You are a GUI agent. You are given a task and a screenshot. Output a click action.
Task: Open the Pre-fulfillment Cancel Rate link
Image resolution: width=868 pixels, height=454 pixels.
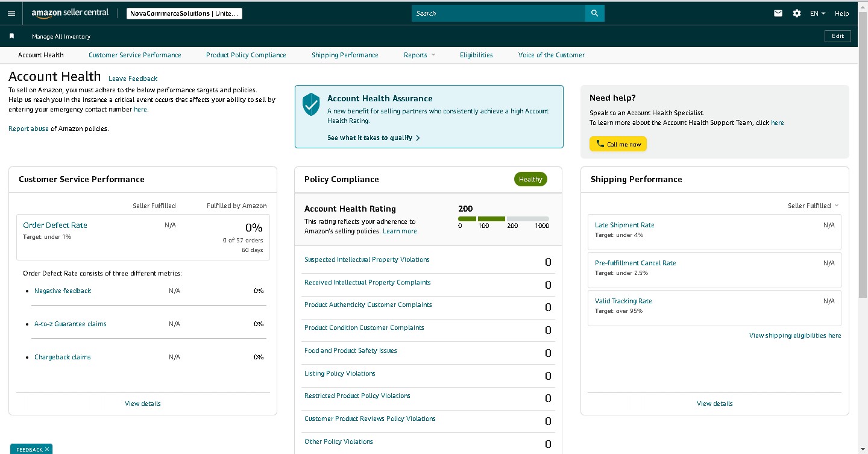coord(635,263)
